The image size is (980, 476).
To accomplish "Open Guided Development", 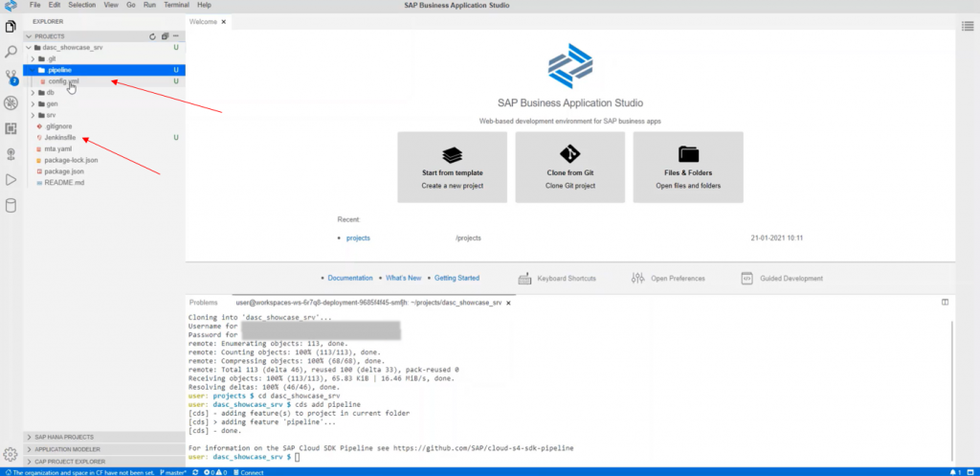I will [x=782, y=279].
